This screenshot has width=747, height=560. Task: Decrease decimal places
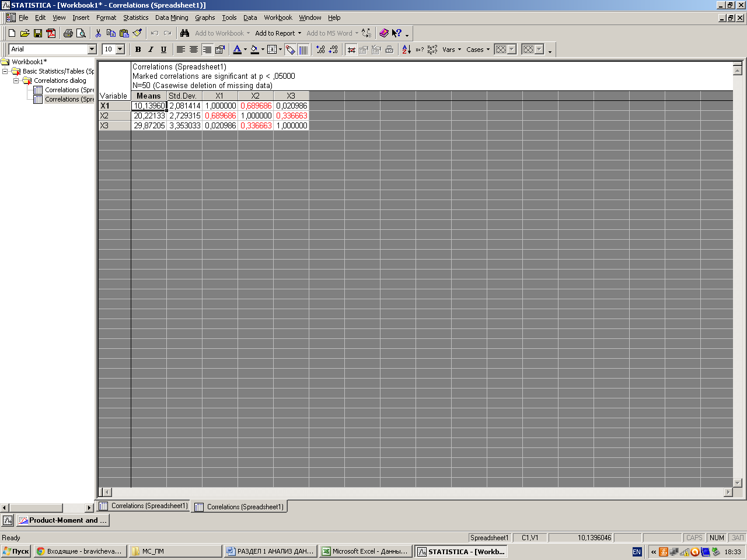tap(333, 50)
